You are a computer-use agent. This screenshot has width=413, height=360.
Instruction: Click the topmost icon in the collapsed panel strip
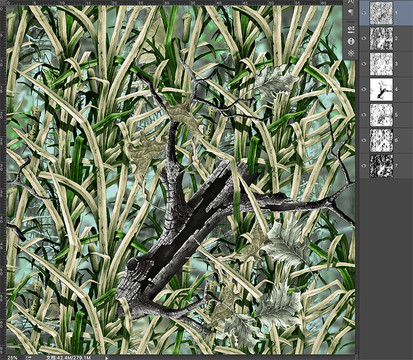click(351, 2)
